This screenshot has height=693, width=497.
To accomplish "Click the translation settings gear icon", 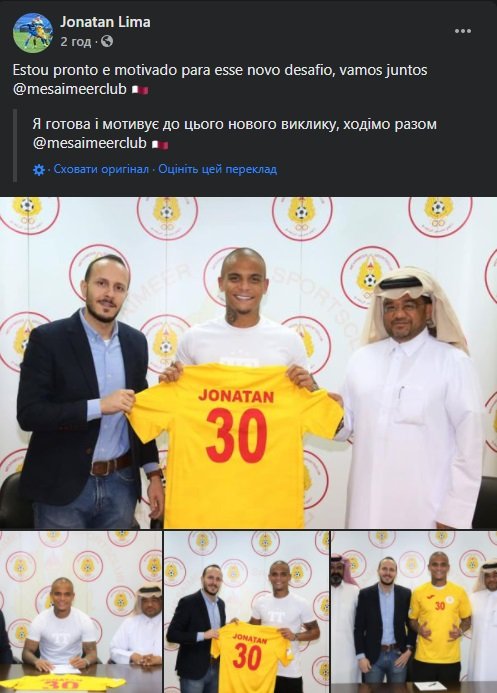I will [x=39, y=170].
